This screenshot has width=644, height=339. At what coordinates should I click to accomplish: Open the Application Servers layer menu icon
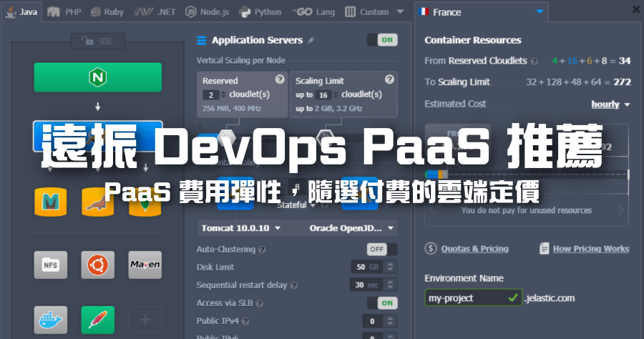pyautogui.click(x=201, y=40)
